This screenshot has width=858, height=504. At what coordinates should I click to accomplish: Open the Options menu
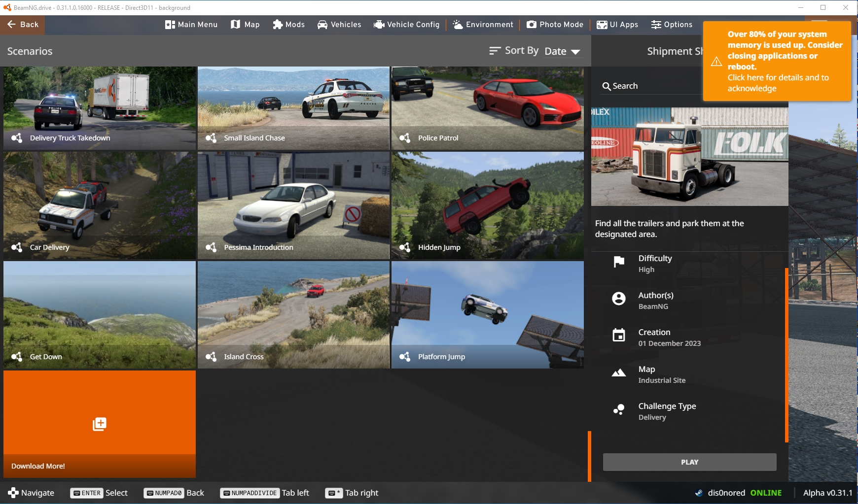pyautogui.click(x=672, y=25)
